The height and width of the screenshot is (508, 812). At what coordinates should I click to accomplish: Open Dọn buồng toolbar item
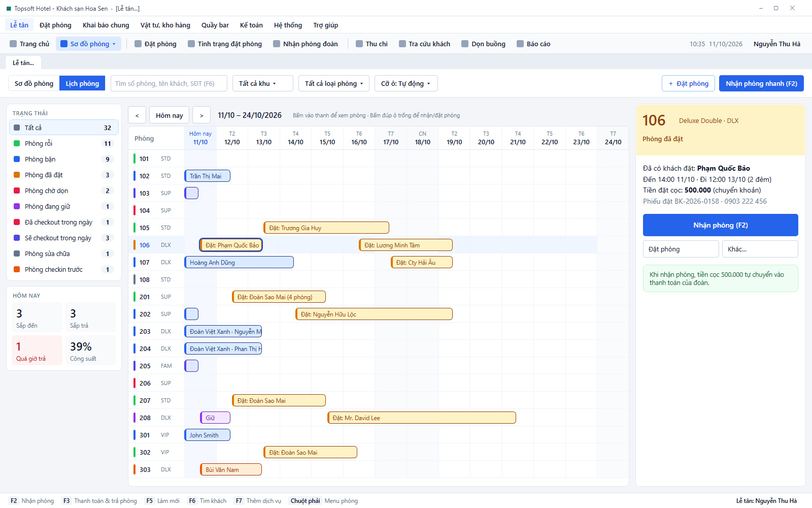[x=483, y=44]
